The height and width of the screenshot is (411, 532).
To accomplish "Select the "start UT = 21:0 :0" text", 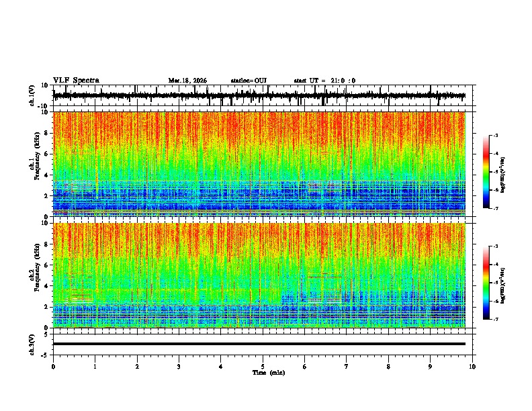I will point(324,81).
